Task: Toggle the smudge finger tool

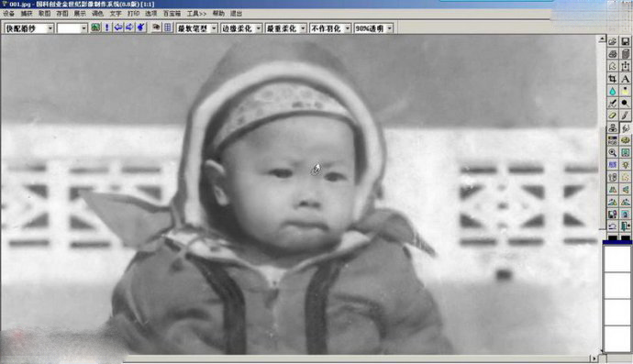Action: pyautogui.click(x=625, y=128)
